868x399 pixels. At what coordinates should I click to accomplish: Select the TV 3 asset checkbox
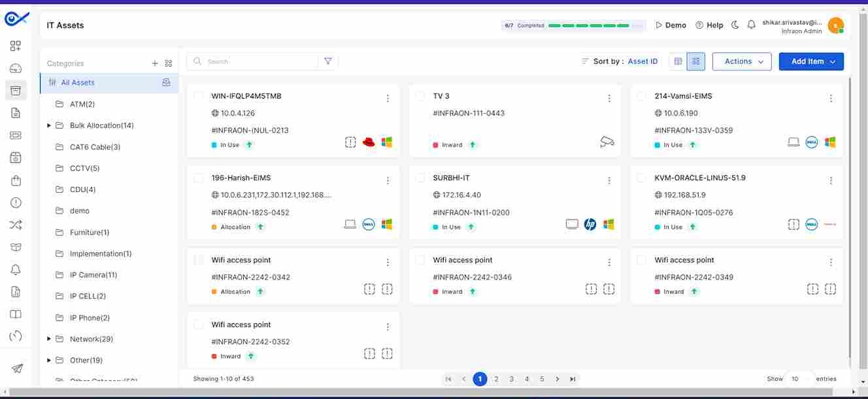(x=420, y=96)
